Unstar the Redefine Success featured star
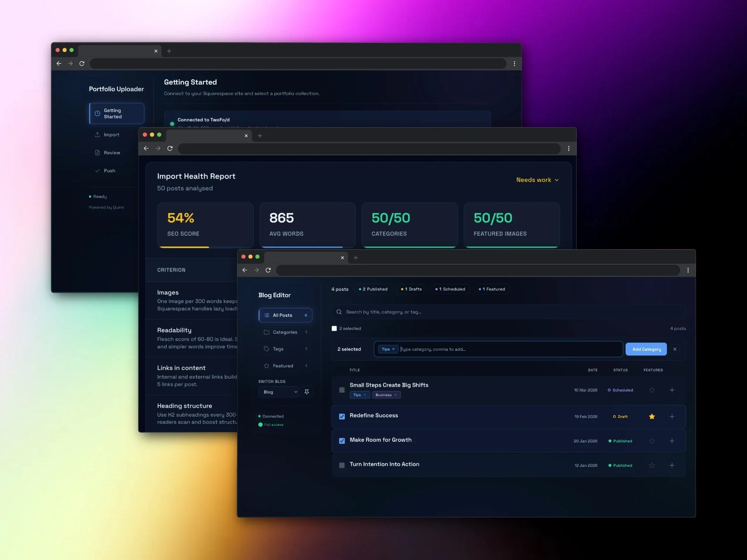Viewport: 747px width, 560px height. tap(652, 416)
